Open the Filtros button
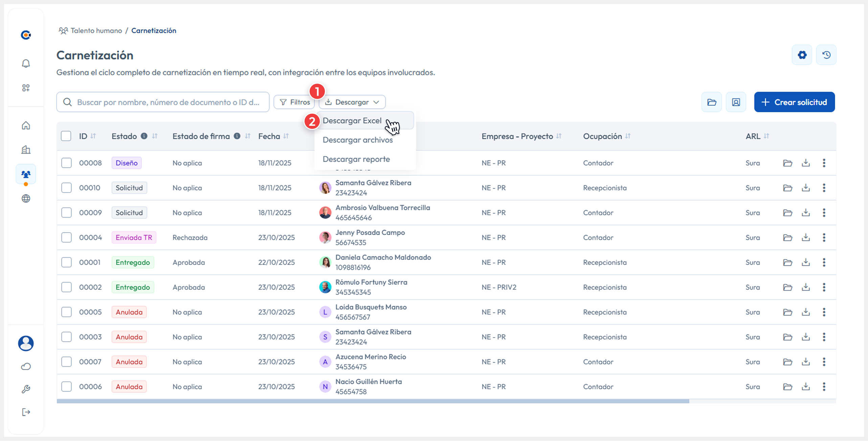The height and width of the screenshot is (441, 868). (294, 102)
